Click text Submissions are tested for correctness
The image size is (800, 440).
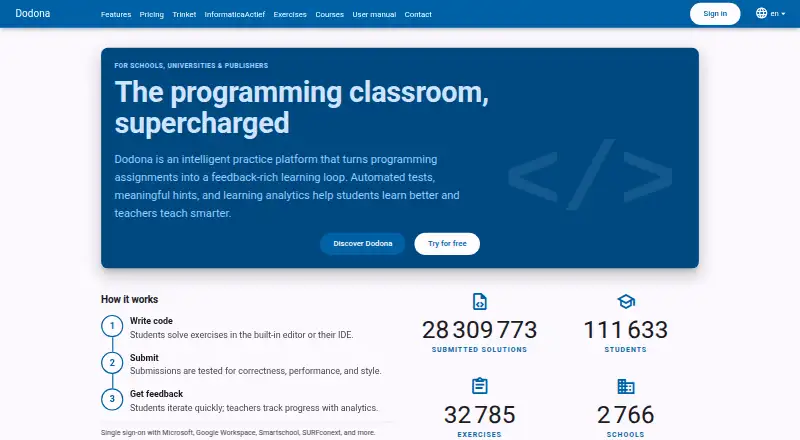(256, 371)
